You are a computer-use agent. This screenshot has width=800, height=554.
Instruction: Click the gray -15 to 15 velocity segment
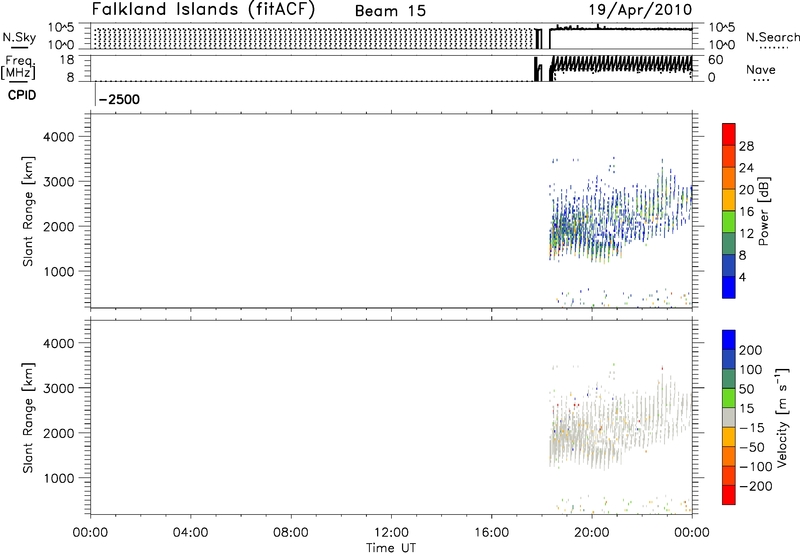click(729, 417)
